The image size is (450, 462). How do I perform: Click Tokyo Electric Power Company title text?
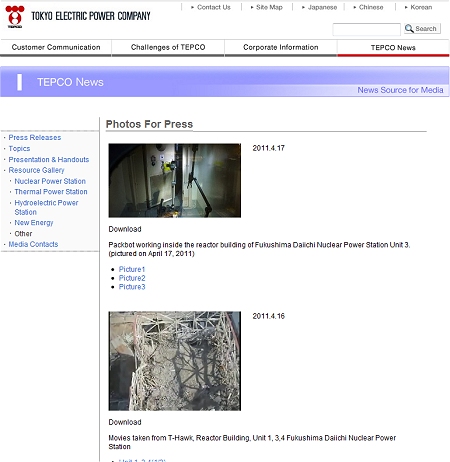91,16
